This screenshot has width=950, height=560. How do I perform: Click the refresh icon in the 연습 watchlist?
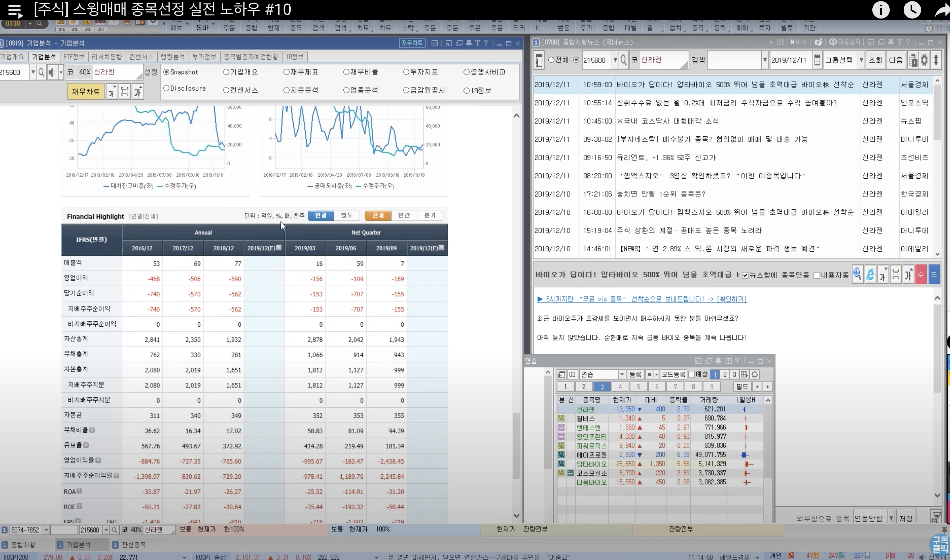click(754, 374)
